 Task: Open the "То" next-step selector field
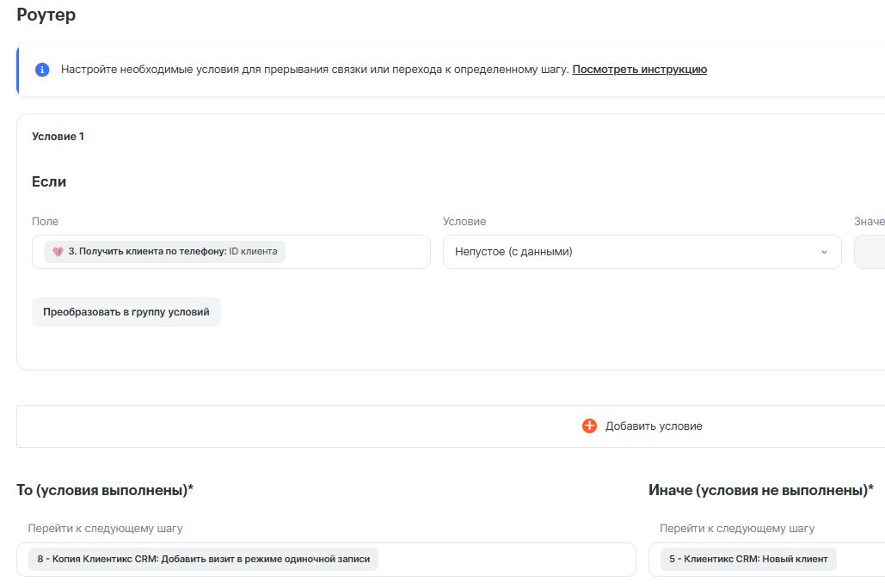[506, 560]
